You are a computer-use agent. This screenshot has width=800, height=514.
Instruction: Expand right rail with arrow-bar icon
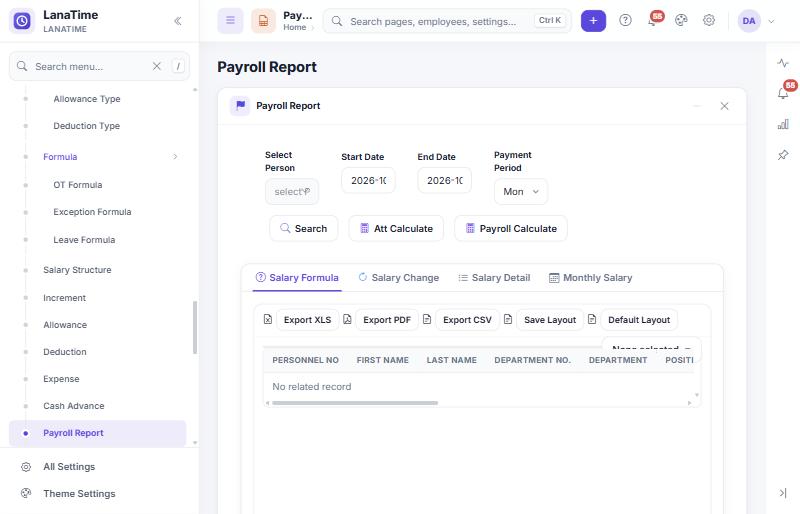point(783,493)
